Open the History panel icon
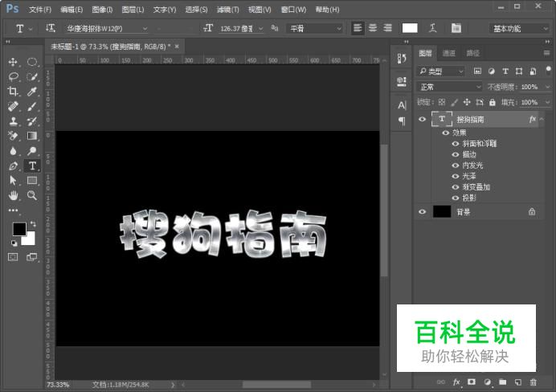 tap(402, 59)
